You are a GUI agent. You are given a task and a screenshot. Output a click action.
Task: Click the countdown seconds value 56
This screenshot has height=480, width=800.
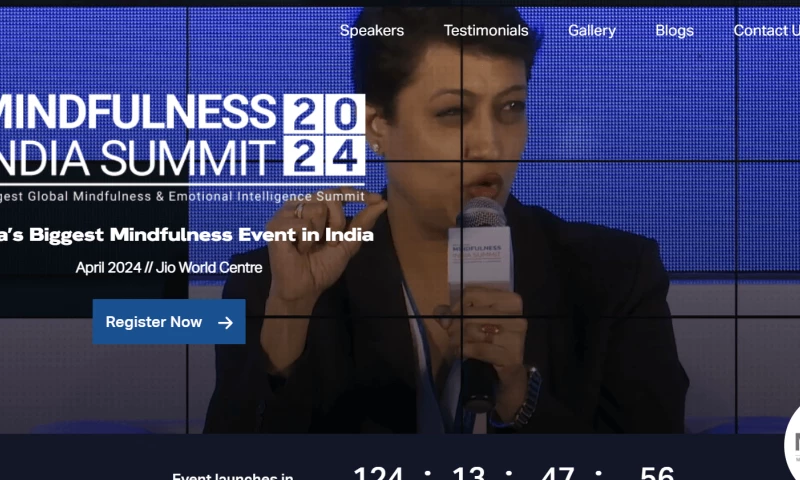[657, 473]
